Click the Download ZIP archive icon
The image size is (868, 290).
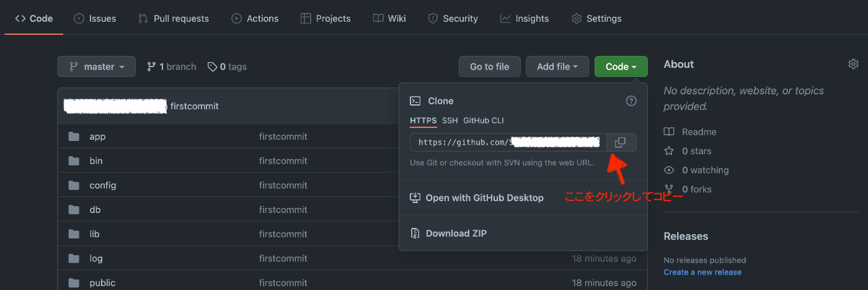point(415,233)
